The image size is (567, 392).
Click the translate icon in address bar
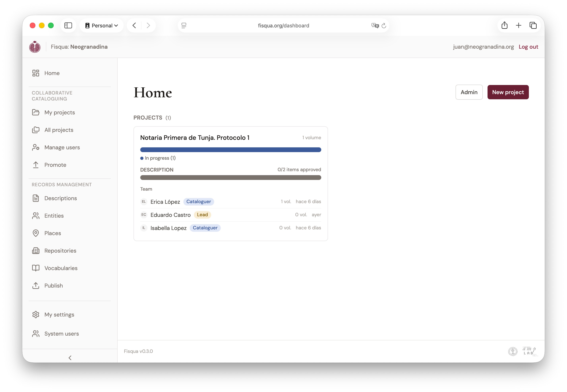click(x=375, y=25)
